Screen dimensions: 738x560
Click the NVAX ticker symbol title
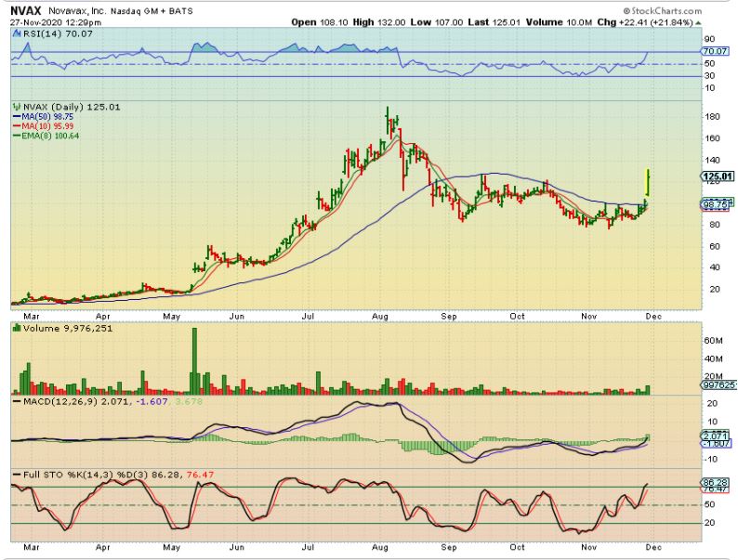tap(27, 9)
